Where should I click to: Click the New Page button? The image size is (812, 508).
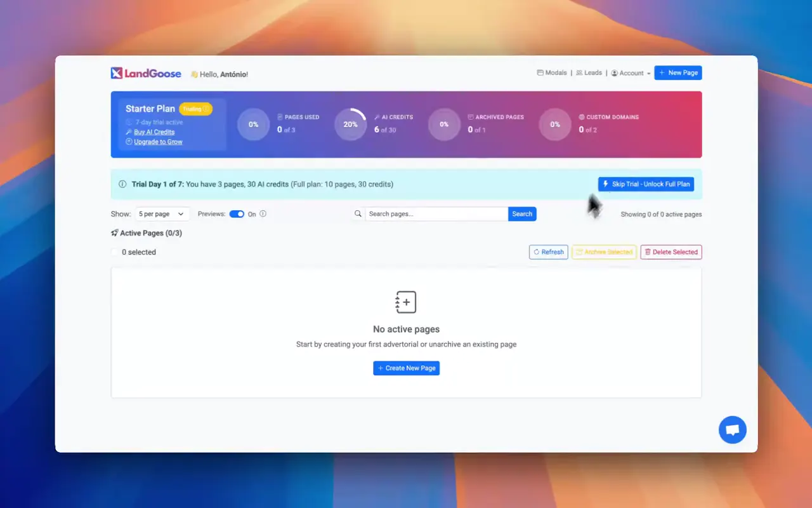[x=678, y=73]
